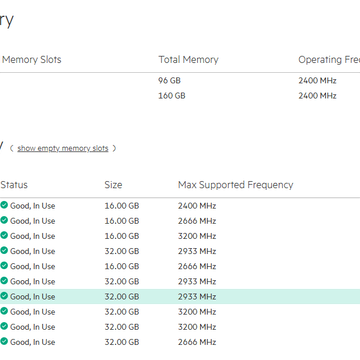
Task: Open the show empty memory slots link
Action: 63,148
